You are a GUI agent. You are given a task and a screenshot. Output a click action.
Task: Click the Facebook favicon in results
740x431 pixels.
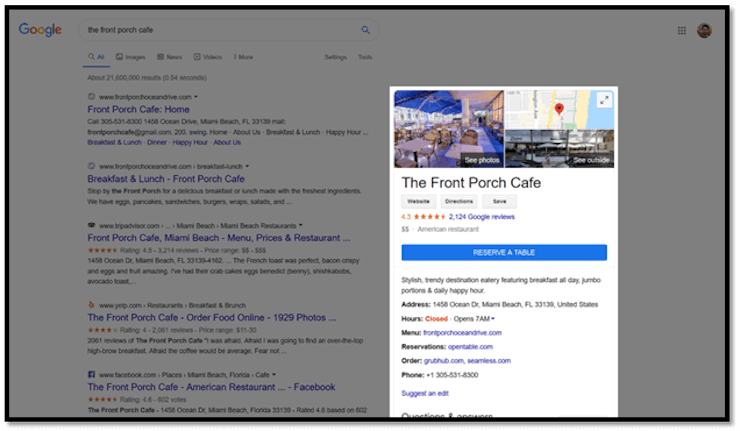91,374
